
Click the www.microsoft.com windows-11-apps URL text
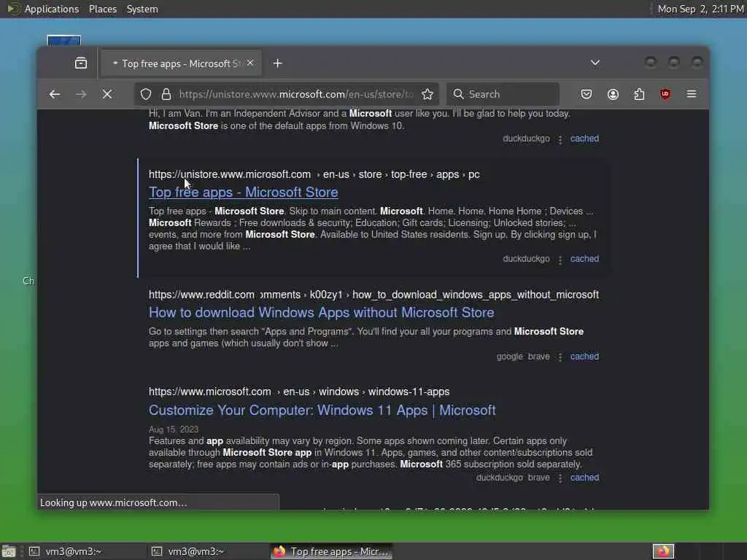[298, 392]
